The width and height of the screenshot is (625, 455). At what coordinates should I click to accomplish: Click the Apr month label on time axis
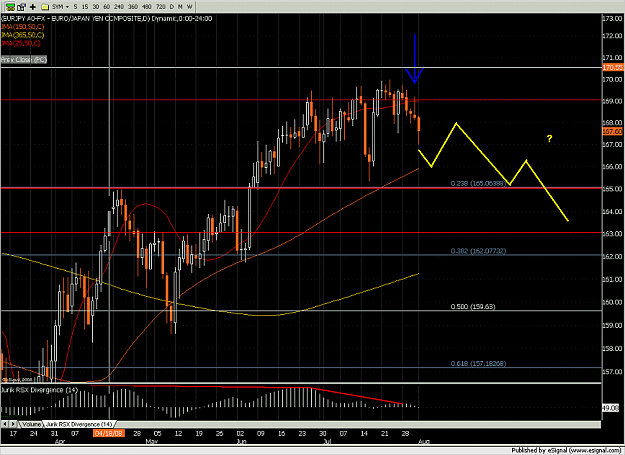60,441
